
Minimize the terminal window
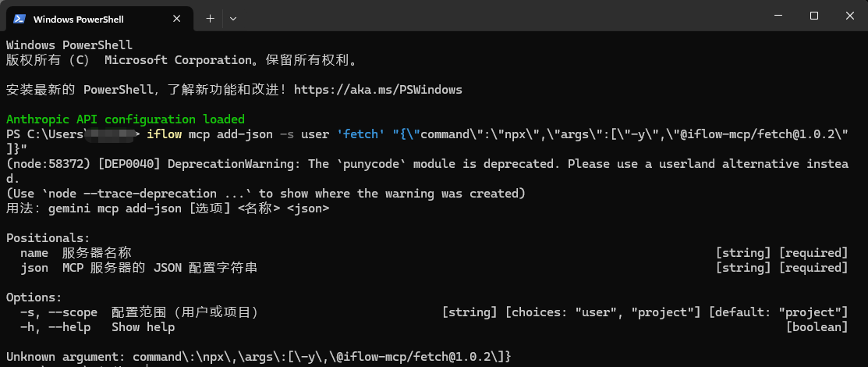(x=777, y=16)
